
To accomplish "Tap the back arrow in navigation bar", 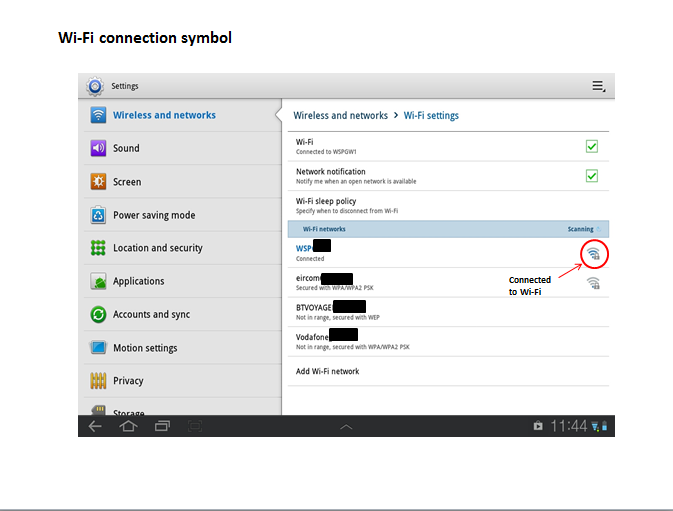I will [x=95, y=426].
